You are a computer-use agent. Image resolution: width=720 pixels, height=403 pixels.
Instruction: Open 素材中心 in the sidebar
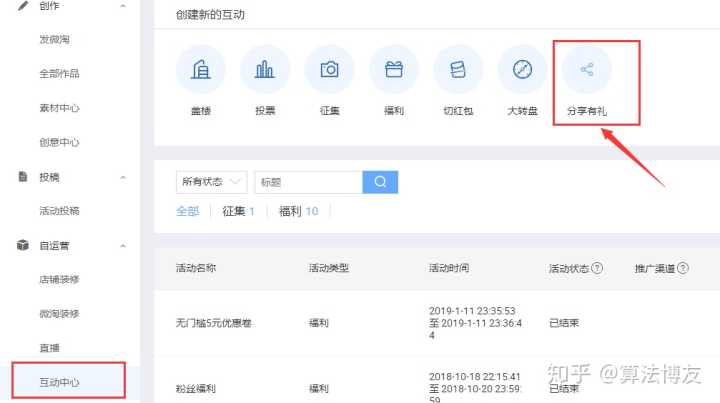pyautogui.click(x=59, y=108)
